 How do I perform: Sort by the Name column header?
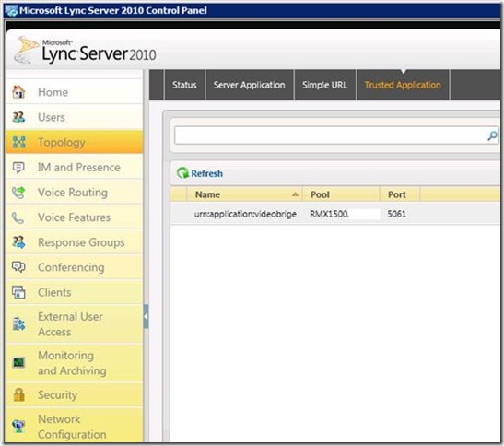tap(245, 194)
